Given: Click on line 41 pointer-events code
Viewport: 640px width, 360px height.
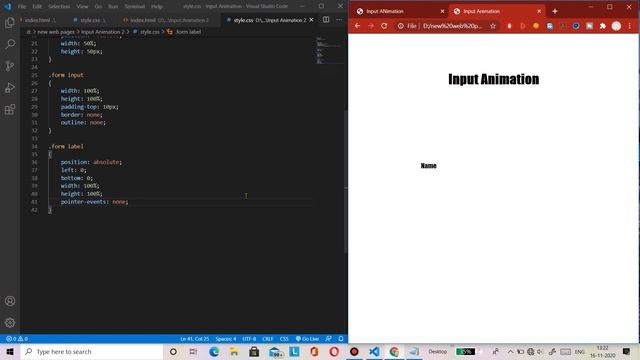Looking at the screenshot, I should (94, 202).
